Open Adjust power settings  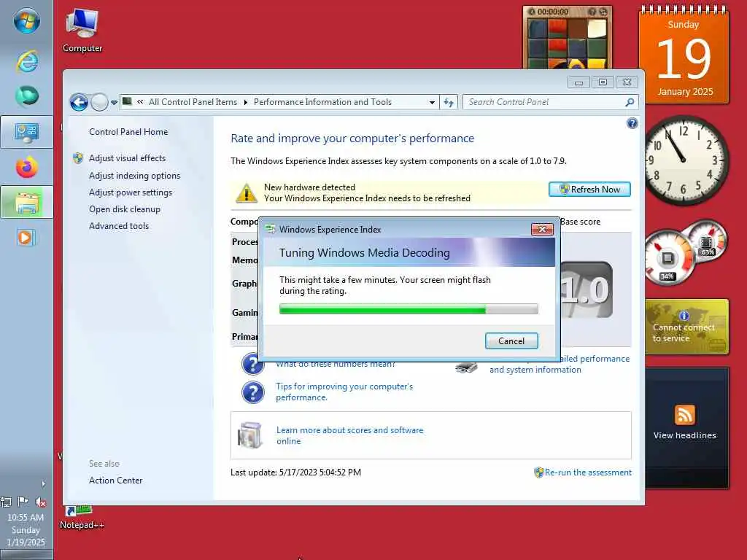130,192
